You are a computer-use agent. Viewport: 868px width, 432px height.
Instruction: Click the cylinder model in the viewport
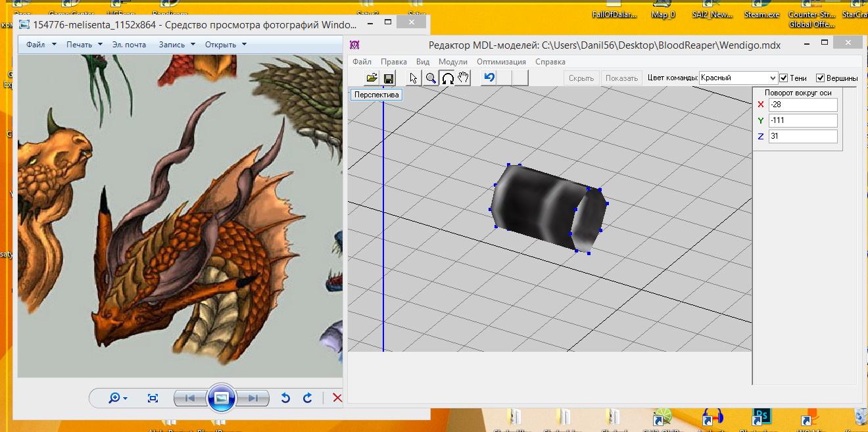[x=549, y=208]
